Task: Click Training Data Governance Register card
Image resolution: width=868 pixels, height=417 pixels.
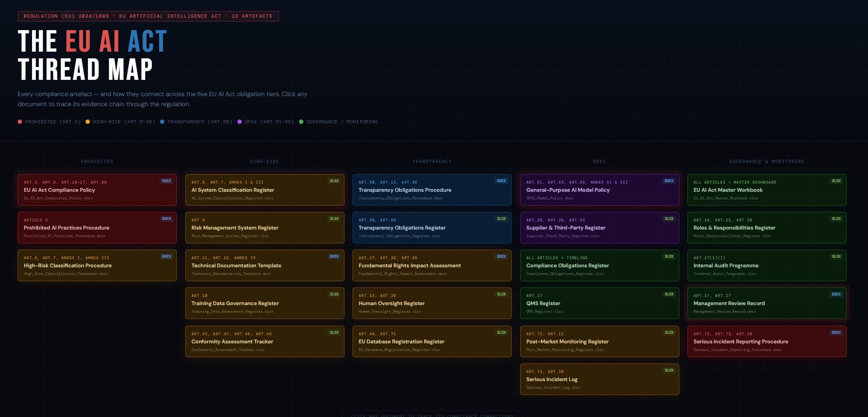Action: coord(265,303)
